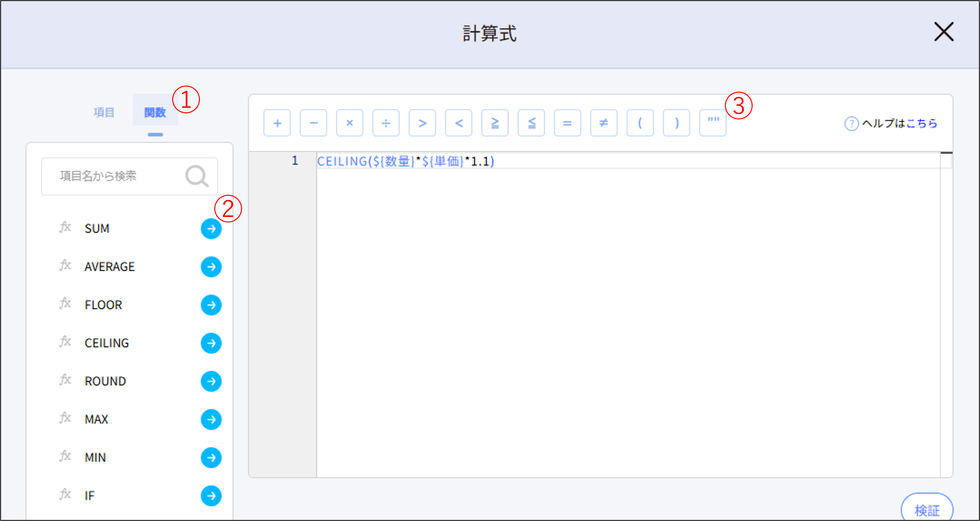Viewport: 980px width, 521px height.
Task: Insert the MIN function via arrow icon
Action: click(211, 458)
